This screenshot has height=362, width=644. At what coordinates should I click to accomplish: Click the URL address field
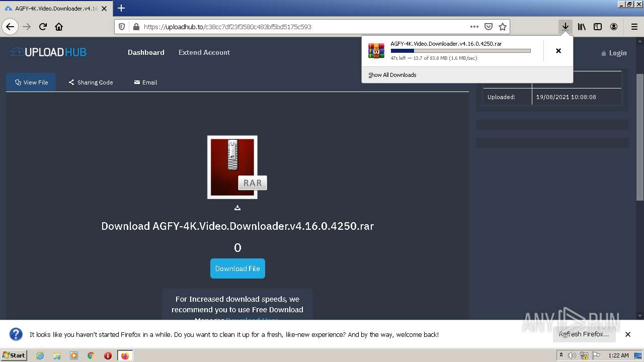point(304,27)
